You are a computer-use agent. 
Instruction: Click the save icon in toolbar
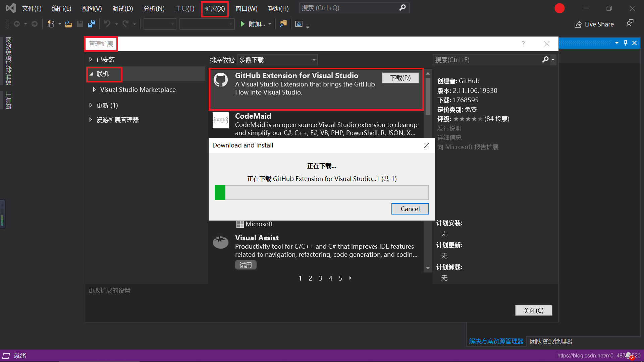[80, 24]
